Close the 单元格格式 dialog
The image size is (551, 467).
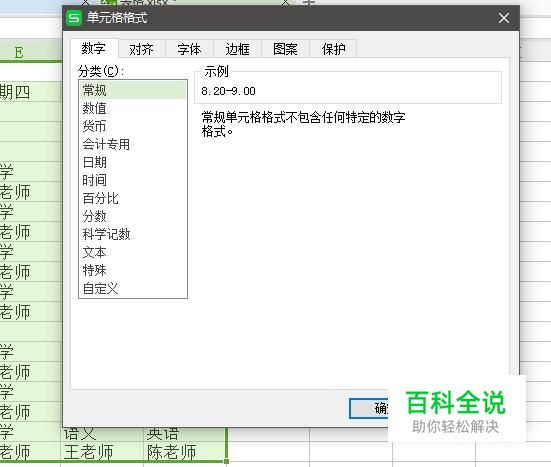pyautogui.click(x=504, y=18)
